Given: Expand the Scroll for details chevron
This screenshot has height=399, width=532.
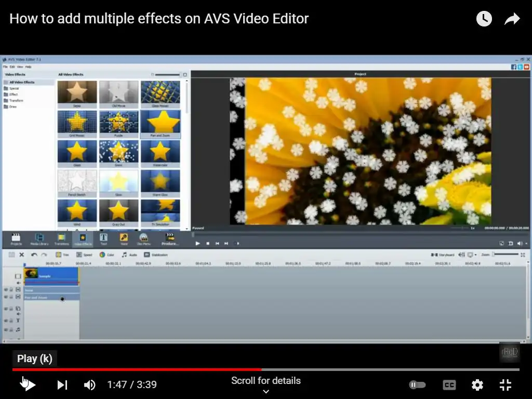Looking at the screenshot, I should click(x=266, y=391).
